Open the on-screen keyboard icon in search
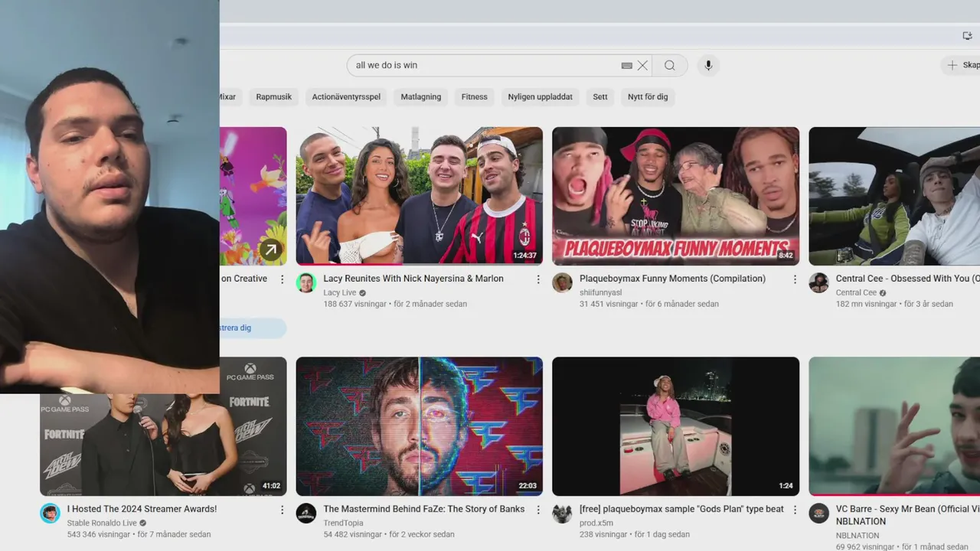The height and width of the screenshot is (551, 980). coord(626,65)
